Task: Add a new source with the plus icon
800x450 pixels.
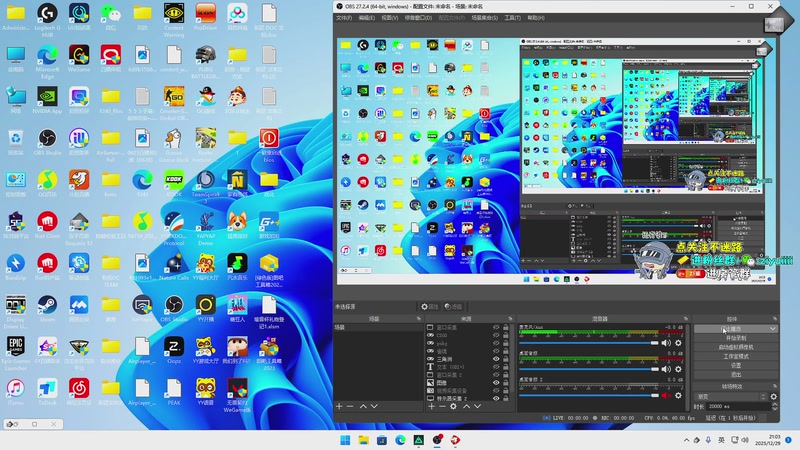Action: [x=432, y=406]
